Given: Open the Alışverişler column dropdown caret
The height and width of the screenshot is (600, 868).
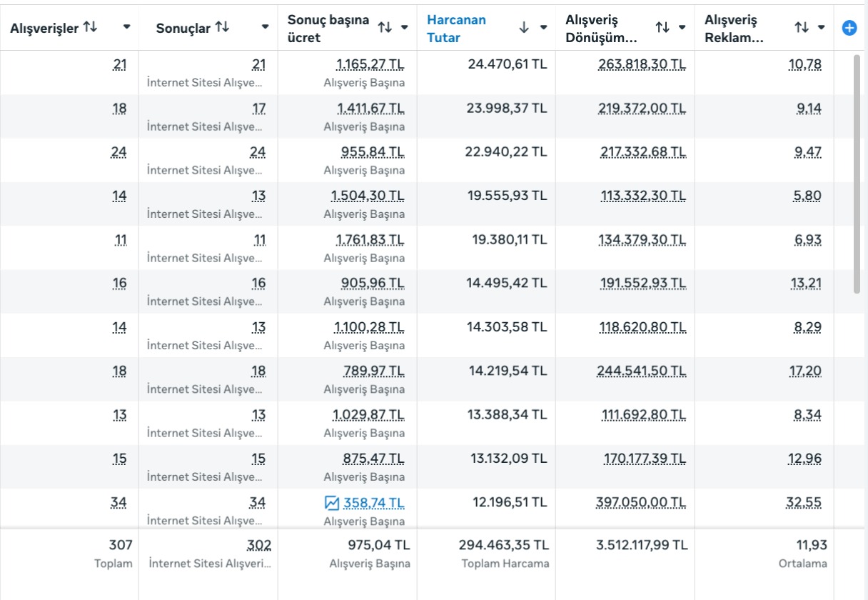Looking at the screenshot, I should [127, 27].
